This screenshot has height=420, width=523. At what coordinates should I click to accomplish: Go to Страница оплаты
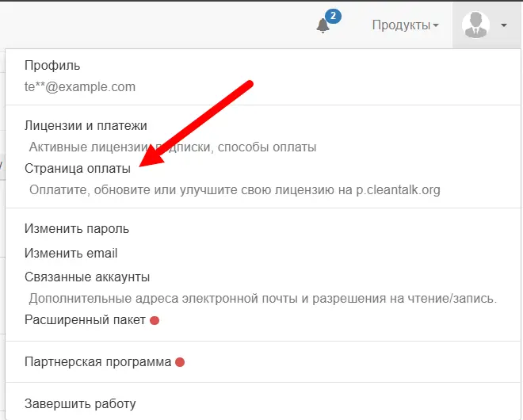click(x=78, y=169)
